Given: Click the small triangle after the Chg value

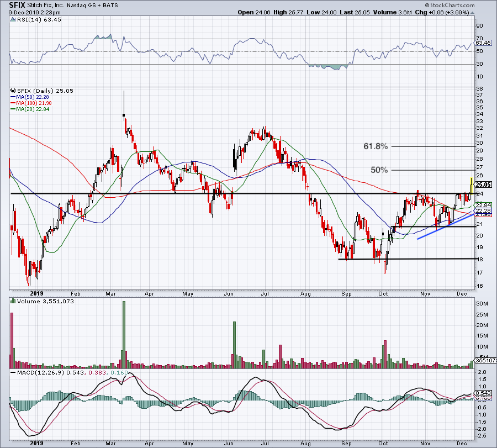Looking at the screenshot, I should pos(472,13).
